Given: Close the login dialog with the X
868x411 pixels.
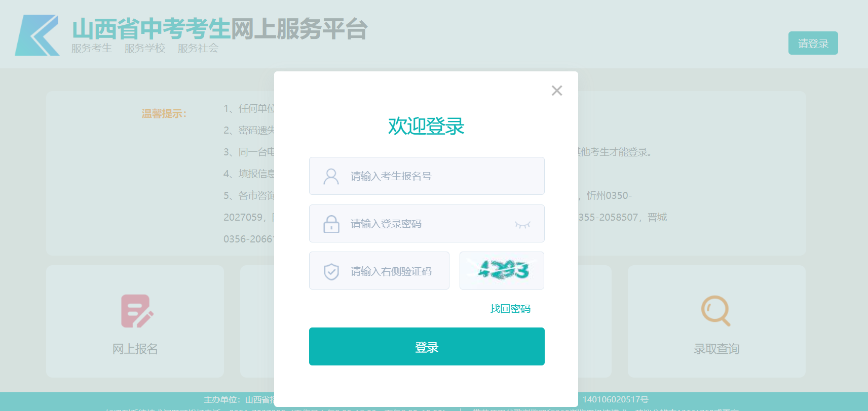Looking at the screenshot, I should pyautogui.click(x=557, y=91).
